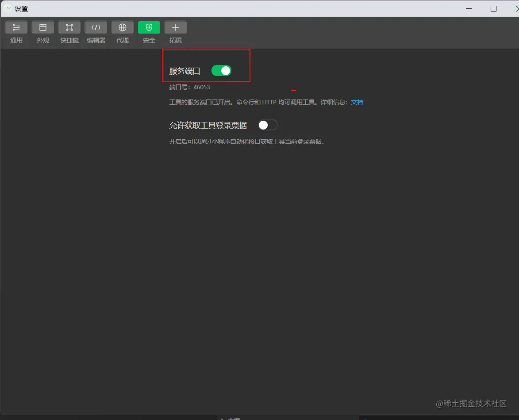Open the 快捷键 shortcuts settings tab
Image resolution: width=519 pixels, height=420 pixels.
(69, 32)
